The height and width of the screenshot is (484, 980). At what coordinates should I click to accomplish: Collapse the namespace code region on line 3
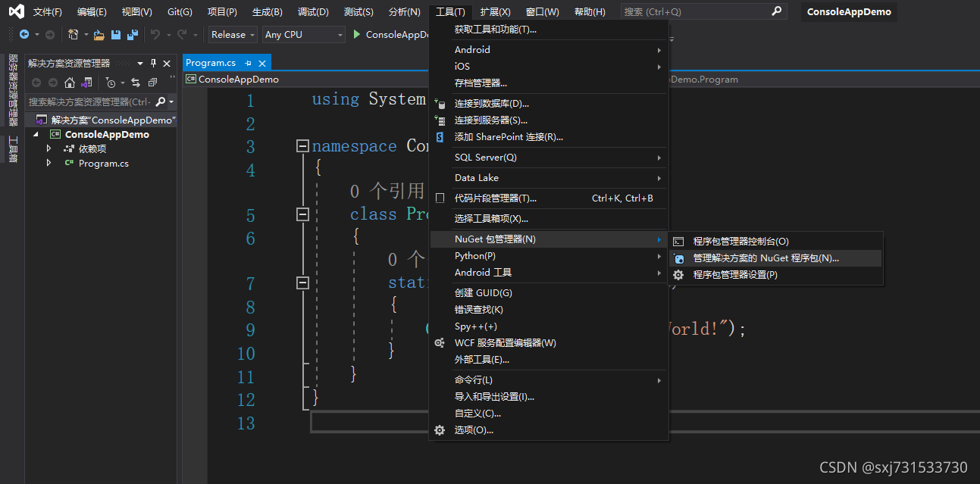click(302, 145)
